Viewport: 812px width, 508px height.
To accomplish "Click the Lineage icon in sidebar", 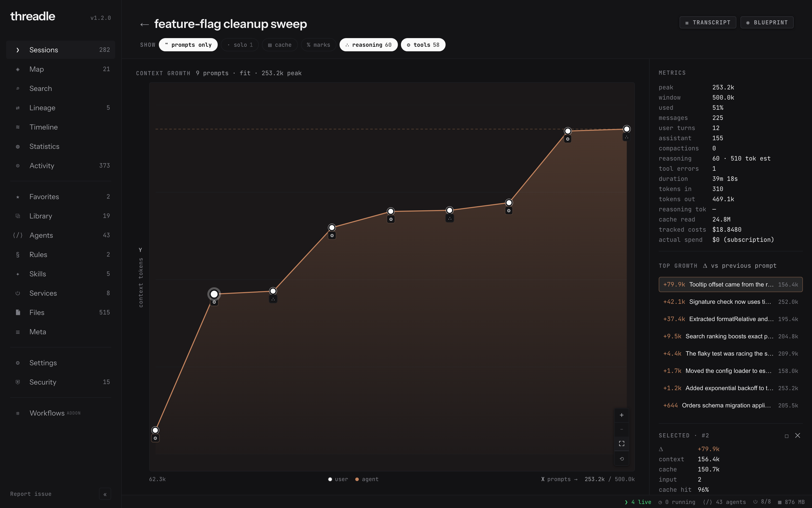I will click(18, 108).
